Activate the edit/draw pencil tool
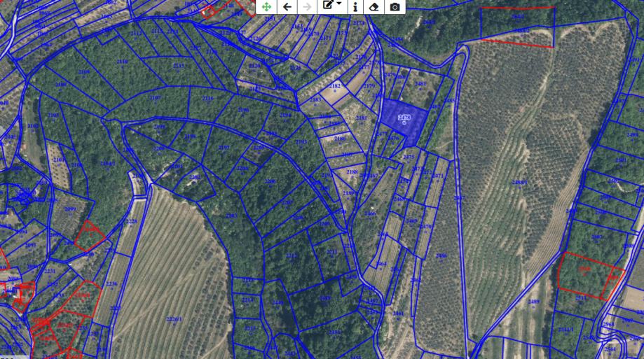644x359 pixels. coord(328,6)
